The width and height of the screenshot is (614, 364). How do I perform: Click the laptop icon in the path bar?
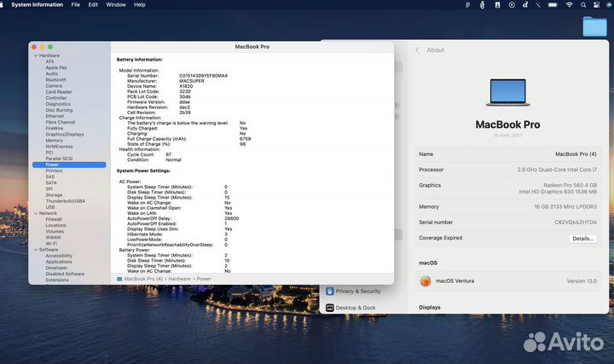pos(119,279)
